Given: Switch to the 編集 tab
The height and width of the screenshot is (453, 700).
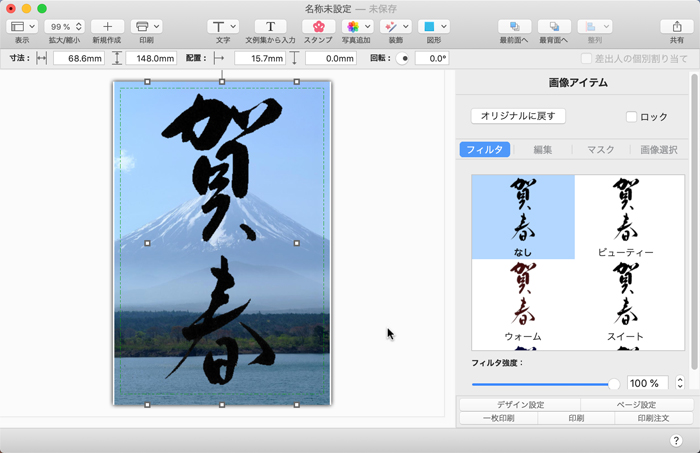Looking at the screenshot, I should click(x=543, y=150).
